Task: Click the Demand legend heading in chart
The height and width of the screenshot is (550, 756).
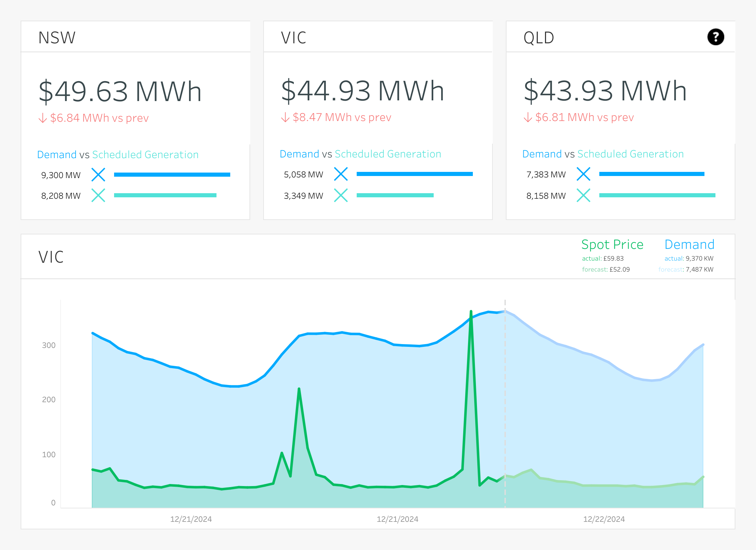Action: 690,244
